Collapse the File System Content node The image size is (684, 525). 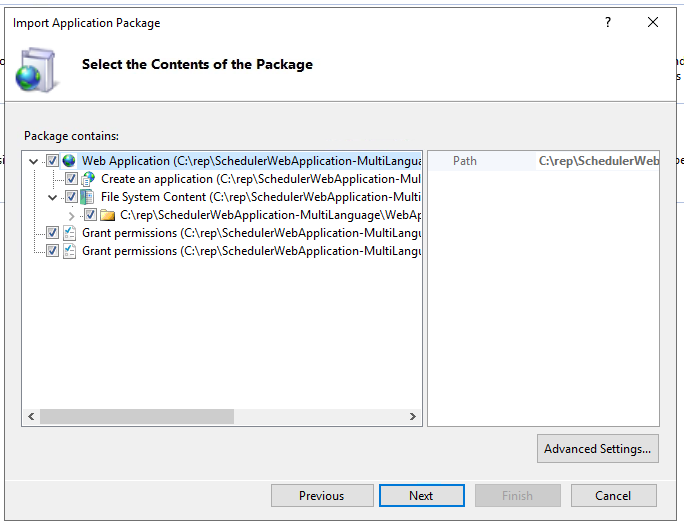click(53, 197)
